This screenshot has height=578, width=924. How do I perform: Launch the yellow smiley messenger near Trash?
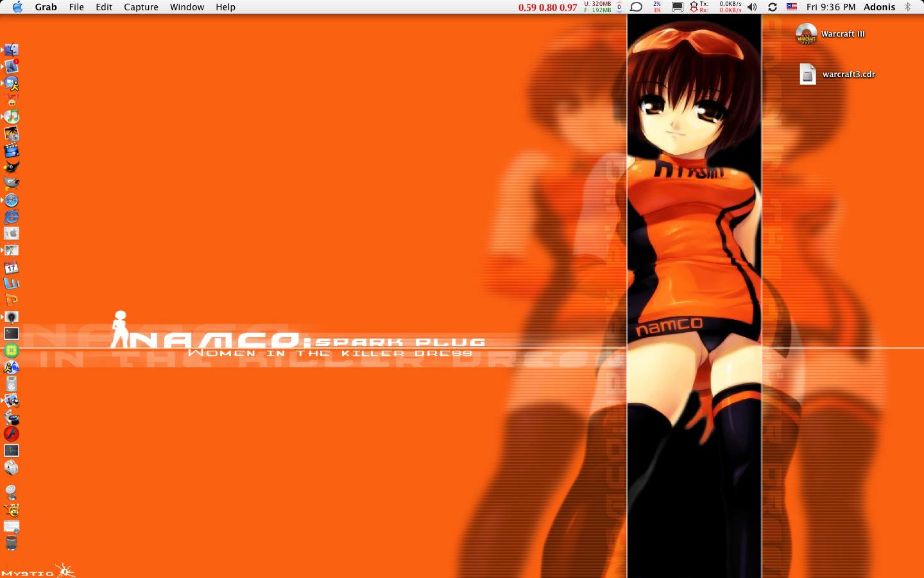tap(12, 509)
